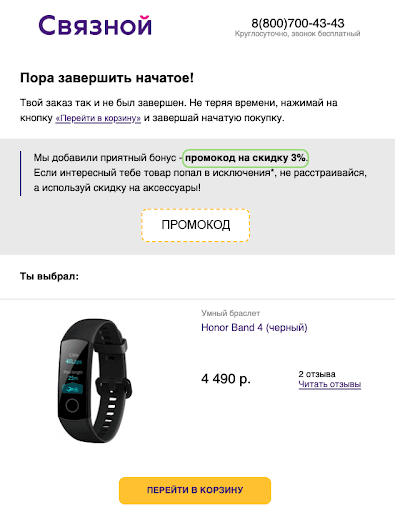Click the Связной logo
This screenshot has height=512, width=395.
tap(95, 25)
